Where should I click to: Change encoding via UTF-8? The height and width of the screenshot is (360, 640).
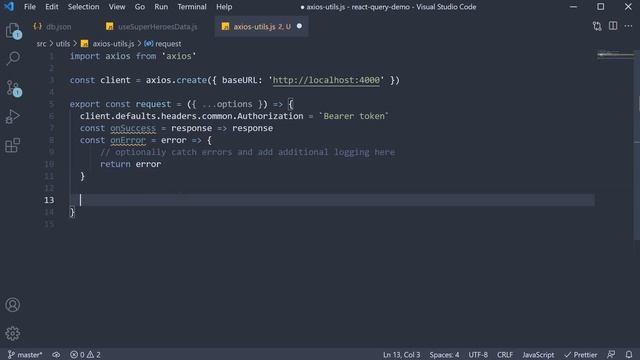tap(478, 355)
